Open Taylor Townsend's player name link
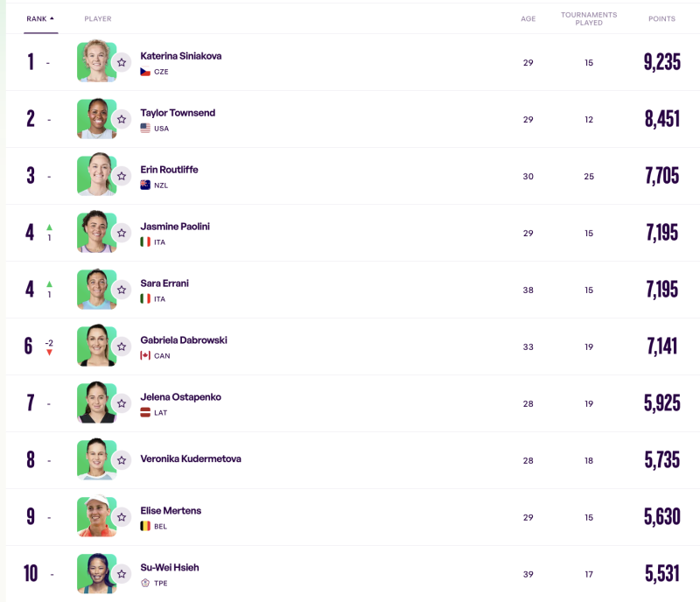Screen dimensions: 700x602 pyautogui.click(x=178, y=113)
